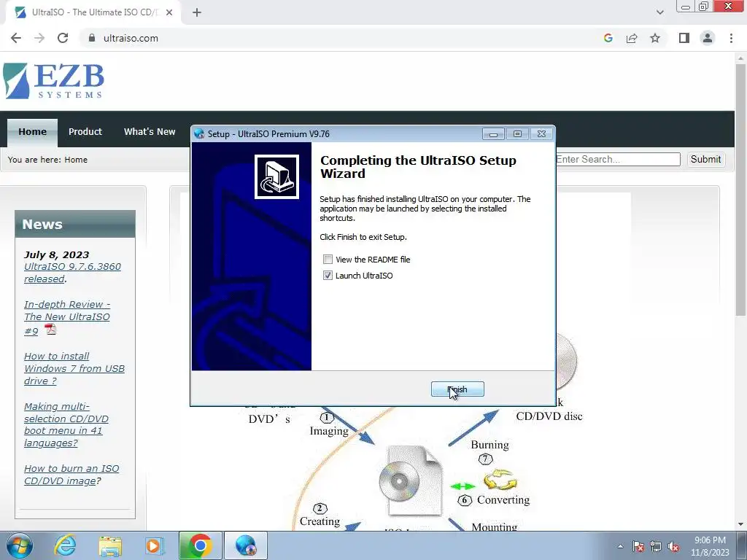Click the Home breadcrumb text
Image resolution: width=747 pixels, height=560 pixels.
pos(76,160)
